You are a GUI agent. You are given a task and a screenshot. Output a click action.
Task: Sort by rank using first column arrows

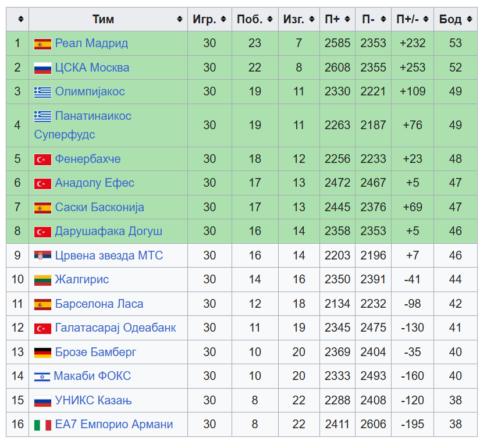click(21, 19)
